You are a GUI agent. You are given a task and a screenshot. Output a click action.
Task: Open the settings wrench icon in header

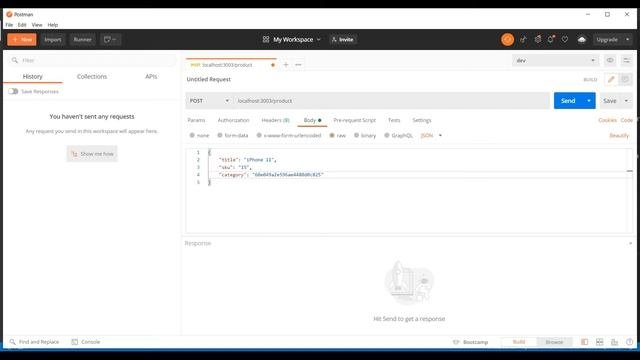(538, 40)
